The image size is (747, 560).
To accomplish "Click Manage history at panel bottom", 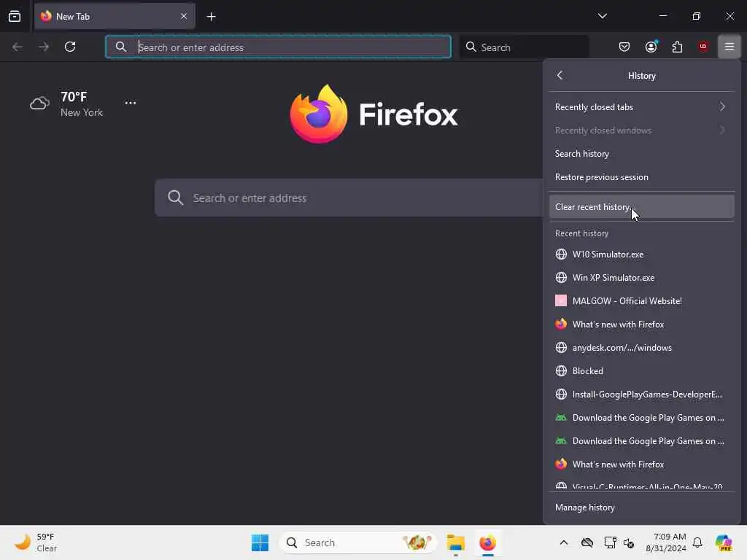I will (x=641, y=507).
